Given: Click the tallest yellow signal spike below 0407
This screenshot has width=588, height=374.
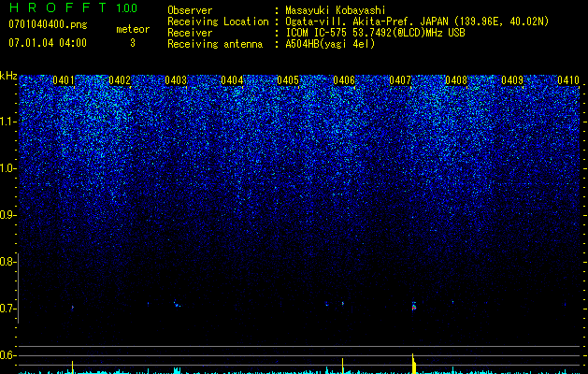Looking at the screenshot, I should (x=413, y=364).
